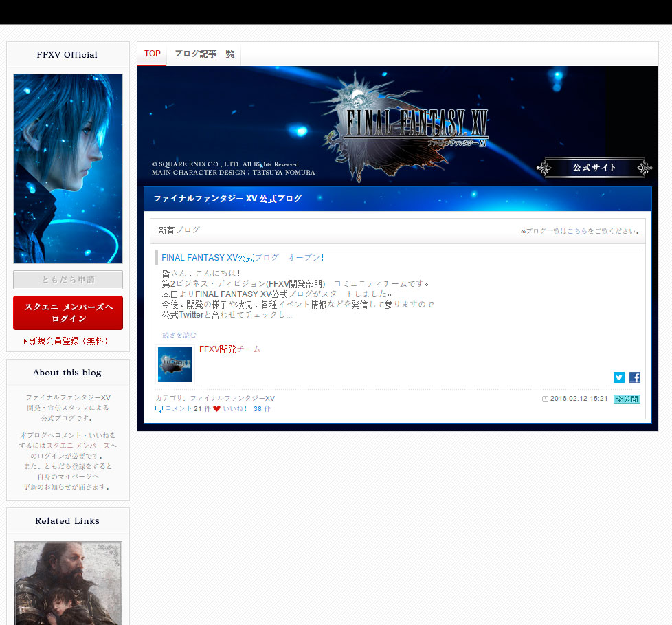Open 新規会員登録（無料） link
This screenshot has height=625, width=672.
(67, 341)
